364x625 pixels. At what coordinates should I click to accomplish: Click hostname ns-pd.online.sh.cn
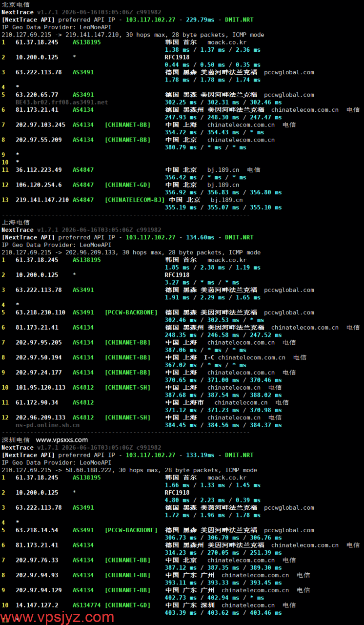tap(47, 425)
